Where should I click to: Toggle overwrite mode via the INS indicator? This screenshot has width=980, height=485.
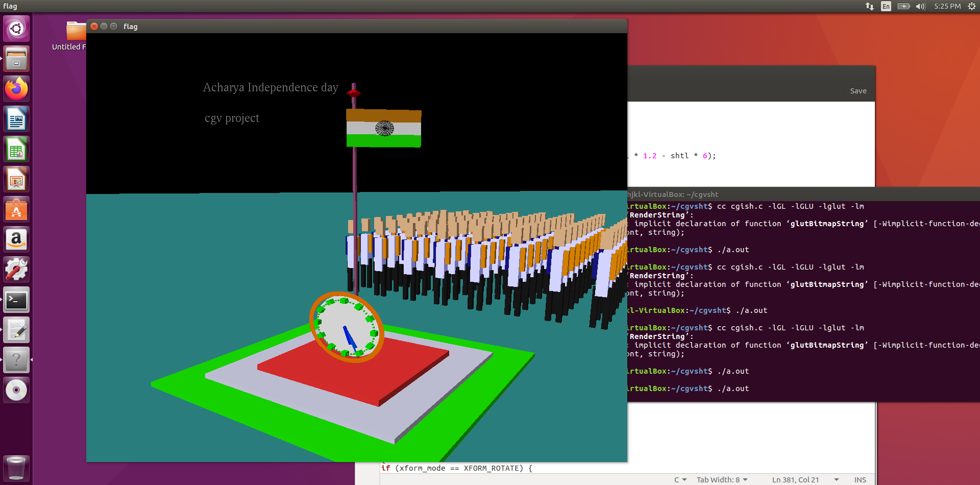860,479
